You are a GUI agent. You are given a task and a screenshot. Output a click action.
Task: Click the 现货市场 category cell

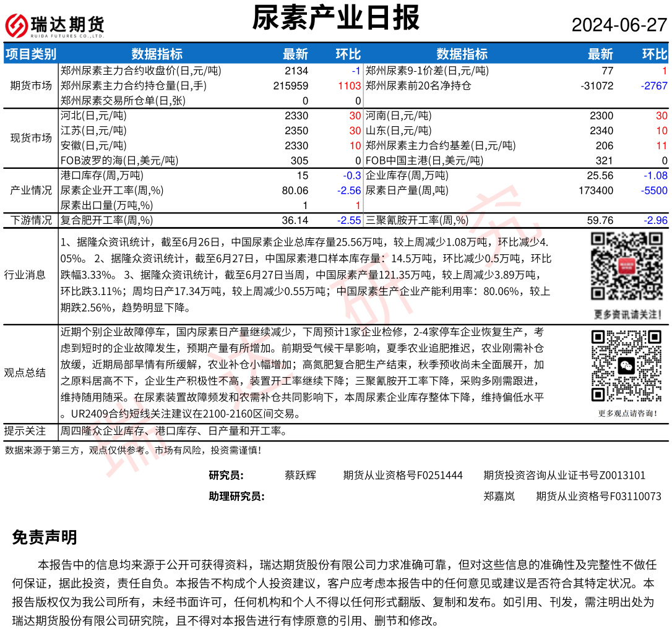(31, 138)
